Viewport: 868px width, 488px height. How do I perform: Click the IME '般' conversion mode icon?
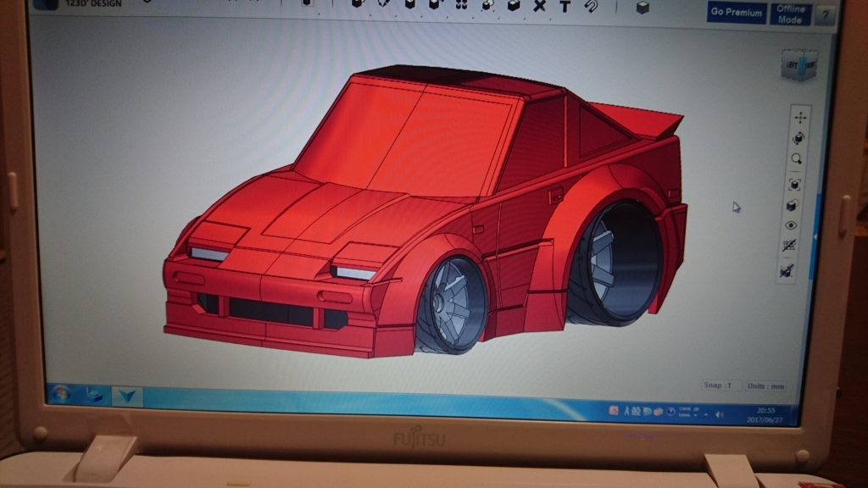point(636,411)
